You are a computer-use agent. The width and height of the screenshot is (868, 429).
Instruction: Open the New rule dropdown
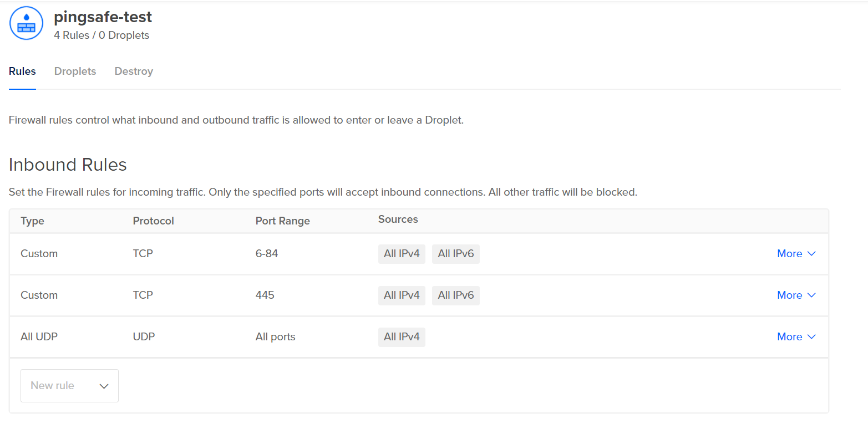coord(69,386)
